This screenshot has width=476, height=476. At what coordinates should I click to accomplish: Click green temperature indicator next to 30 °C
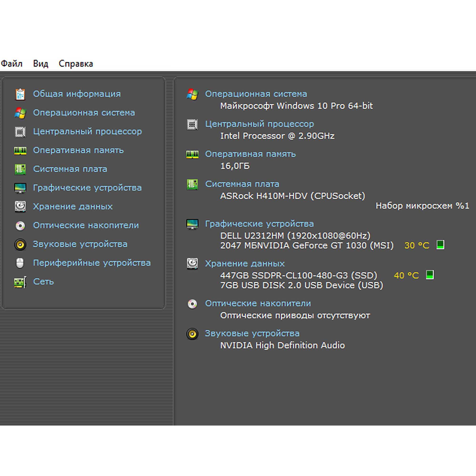pyautogui.click(x=440, y=245)
